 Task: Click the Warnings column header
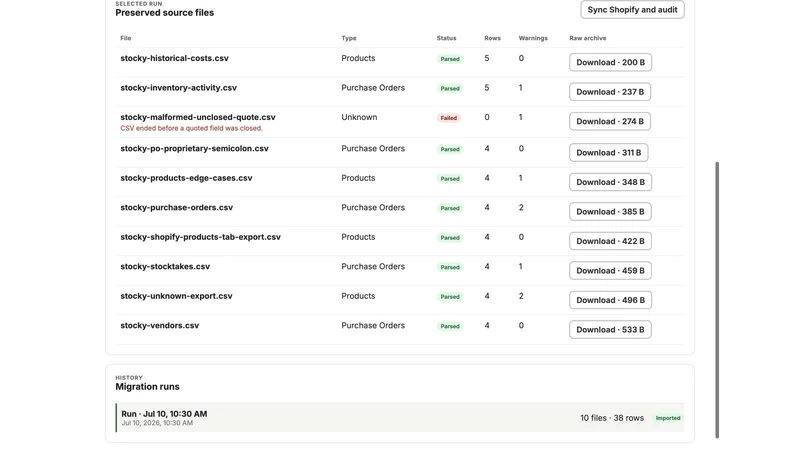pyautogui.click(x=533, y=38)
